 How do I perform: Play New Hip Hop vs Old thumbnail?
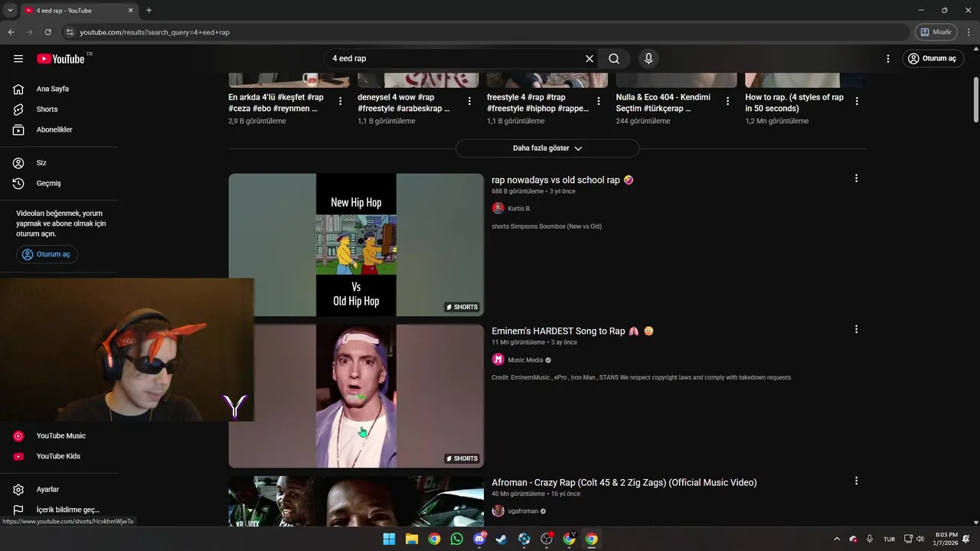coord(356,245)
